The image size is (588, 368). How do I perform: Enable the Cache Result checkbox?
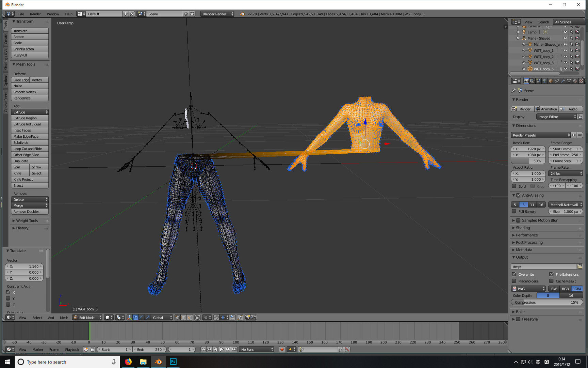[x=551, y=281]
